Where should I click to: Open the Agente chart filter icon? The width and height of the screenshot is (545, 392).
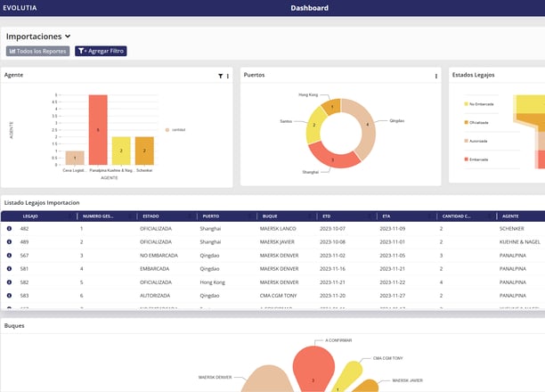[x=220, y=76]
